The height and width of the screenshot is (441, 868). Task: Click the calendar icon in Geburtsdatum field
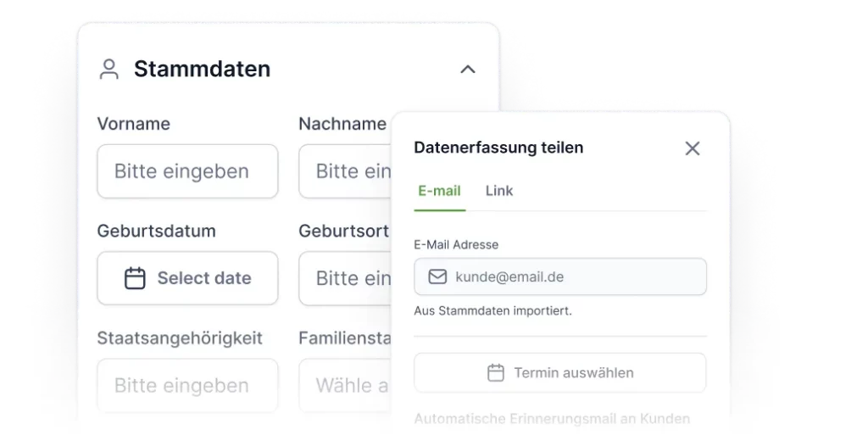point(135,278)
